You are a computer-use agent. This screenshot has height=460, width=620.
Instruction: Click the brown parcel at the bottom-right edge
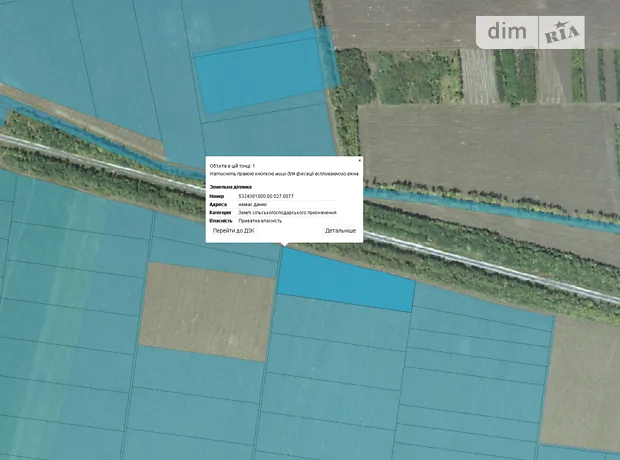point(585,385)
